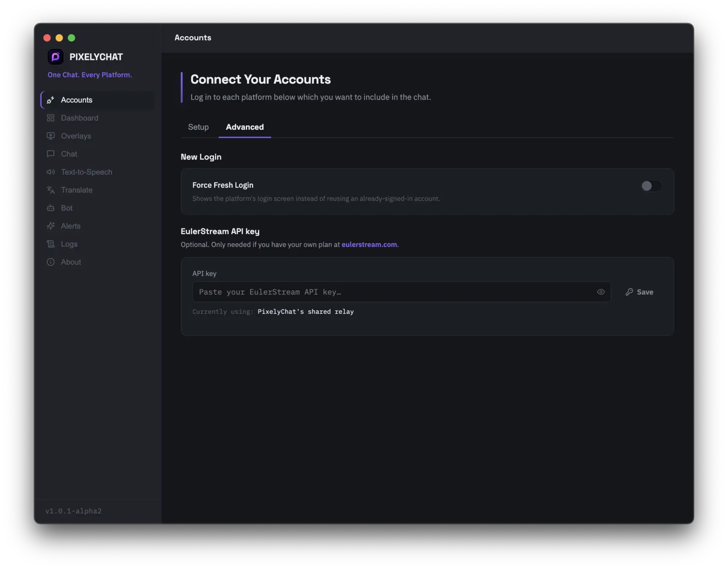
Task: Go to Alerts page
Action: (x=98, y=226)
